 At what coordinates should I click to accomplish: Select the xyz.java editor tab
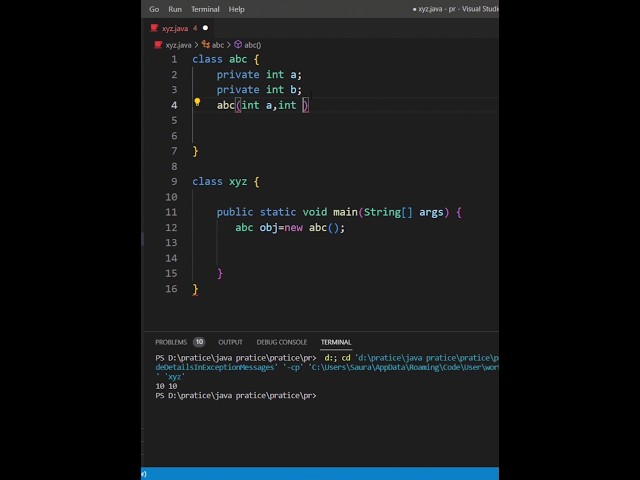(180, 28)
